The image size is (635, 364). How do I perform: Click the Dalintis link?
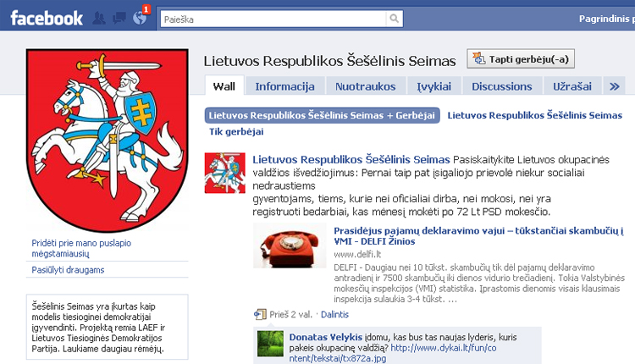click(x=334, y=314)
